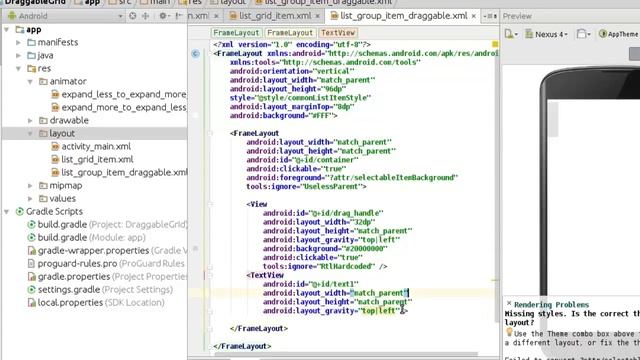The image size is (640, 360).
Task: Click the Android robot icon in project view selector
Action: (x=12, y=16)
